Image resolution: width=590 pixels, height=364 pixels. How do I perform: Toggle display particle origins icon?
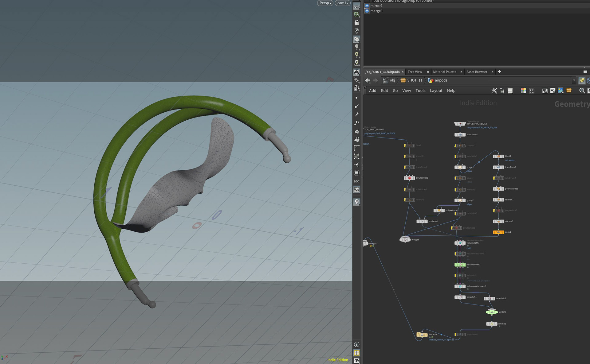tap(356, 165)
